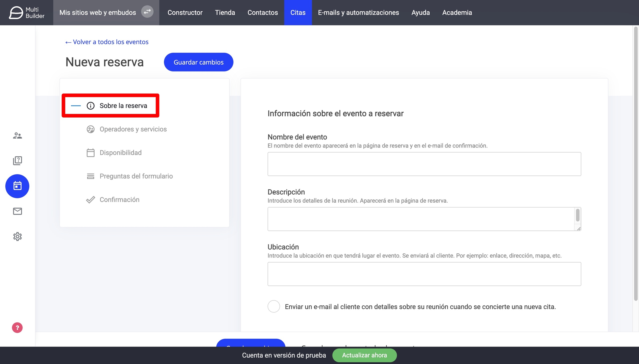Open the settings gear sidebar icon
This screenshot has width=639, height=364.
[x=17, y=236]
